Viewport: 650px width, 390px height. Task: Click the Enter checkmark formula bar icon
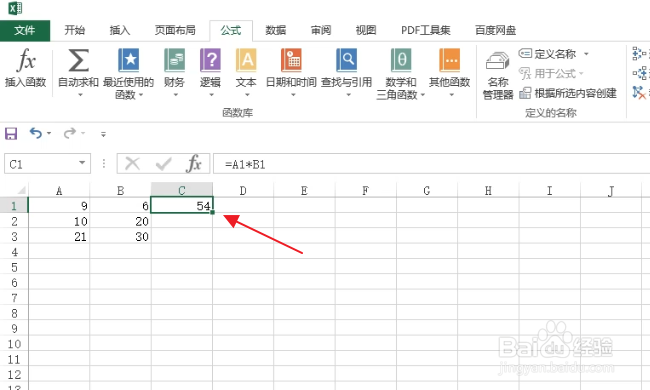click(163, 164)
